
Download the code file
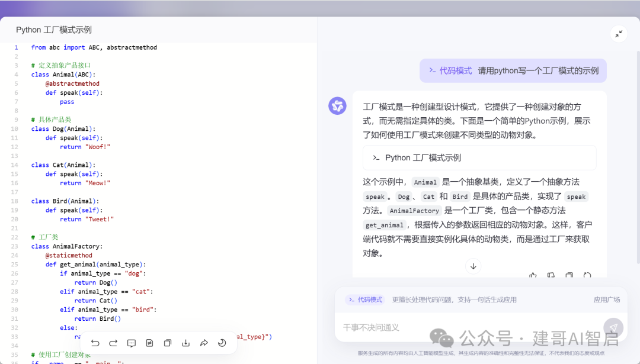(185, 343)
